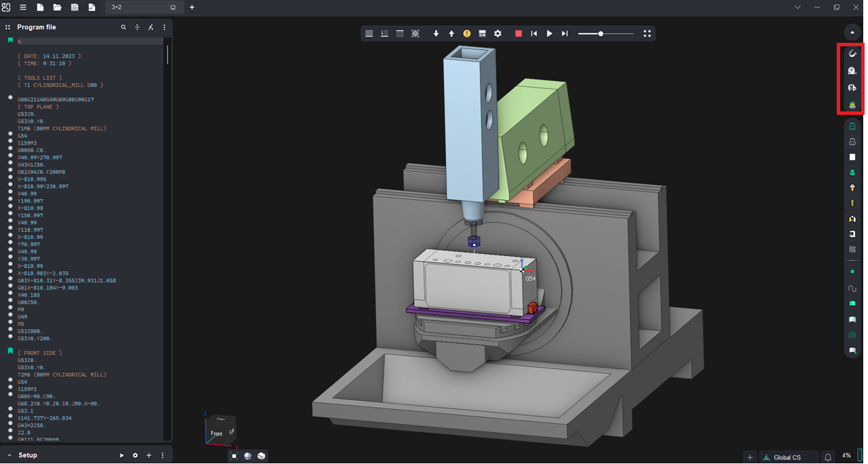The width and height of the screenshot is (868, 464).
Task: Toggle the green bookmark at FRONT SIDE
Action: (11, 352)
